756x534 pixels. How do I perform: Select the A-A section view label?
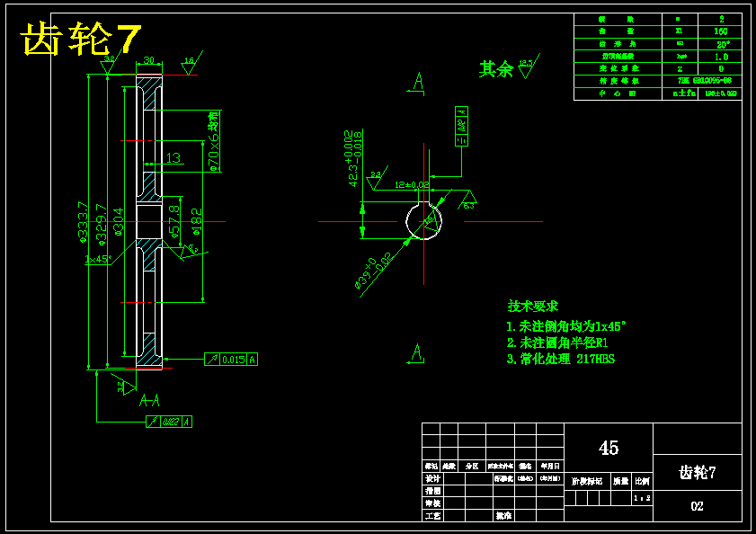149,400
